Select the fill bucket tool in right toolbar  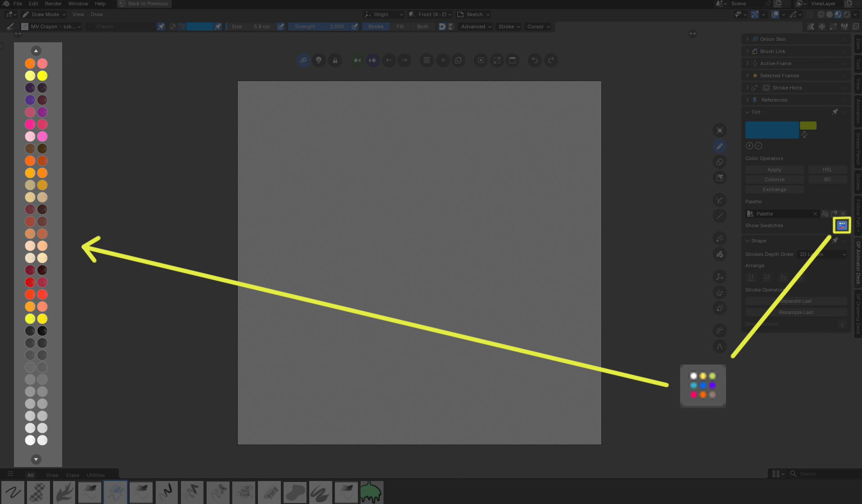click(x=720, y=178)
